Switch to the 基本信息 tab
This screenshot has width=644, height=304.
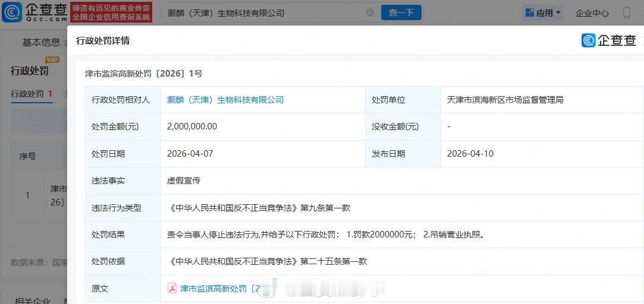41,42
